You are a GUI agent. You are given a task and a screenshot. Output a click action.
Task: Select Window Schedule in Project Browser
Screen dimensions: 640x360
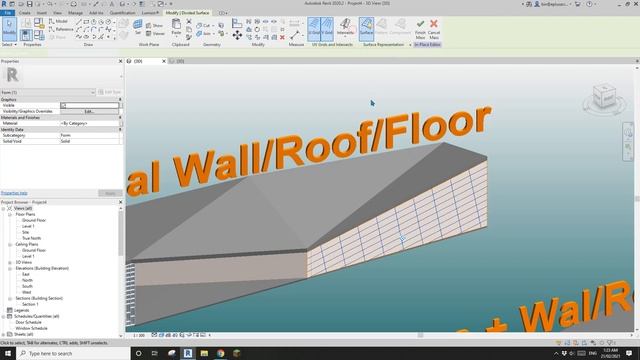[x=31, y=328]
